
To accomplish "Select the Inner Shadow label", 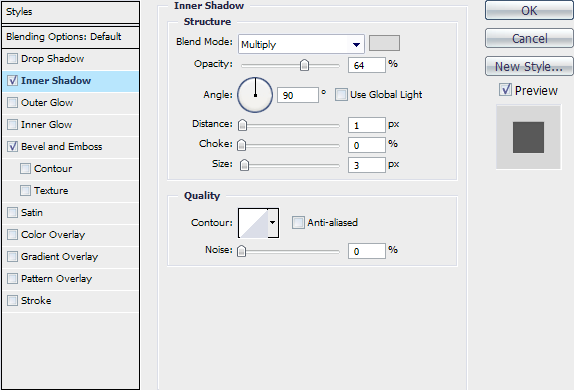I will tap(56, 81).
